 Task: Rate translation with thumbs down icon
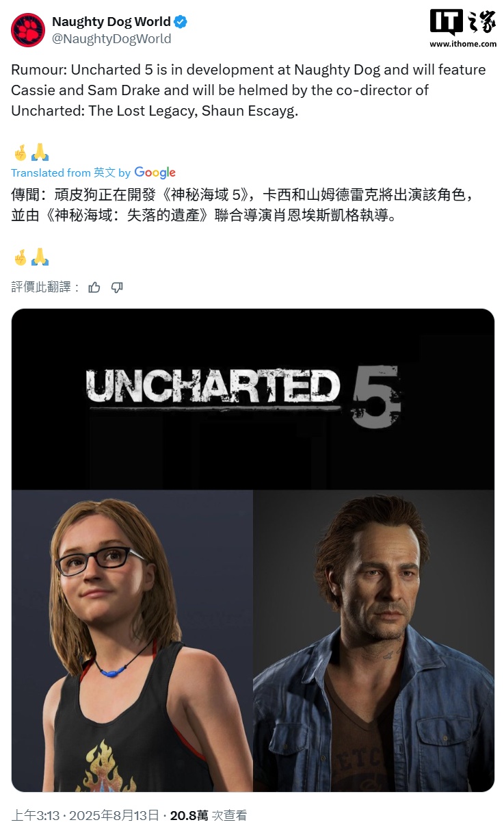117,287
